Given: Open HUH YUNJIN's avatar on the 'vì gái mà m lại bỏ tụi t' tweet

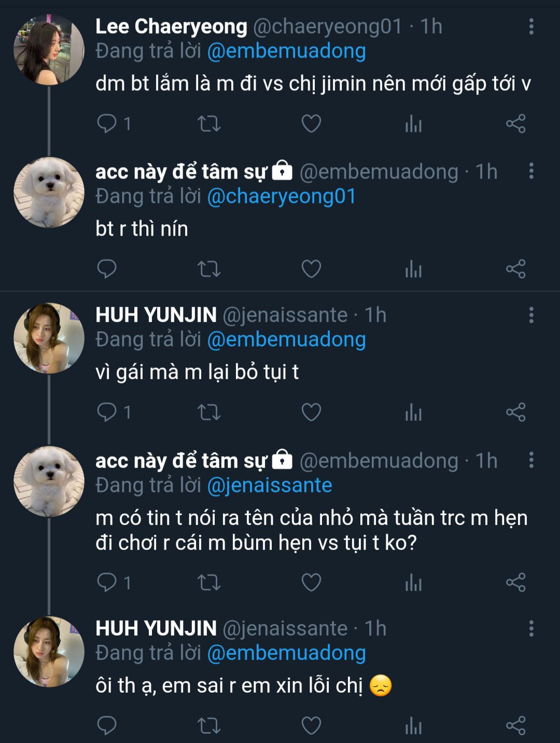Looking at the screenshot, I should 49,338.
